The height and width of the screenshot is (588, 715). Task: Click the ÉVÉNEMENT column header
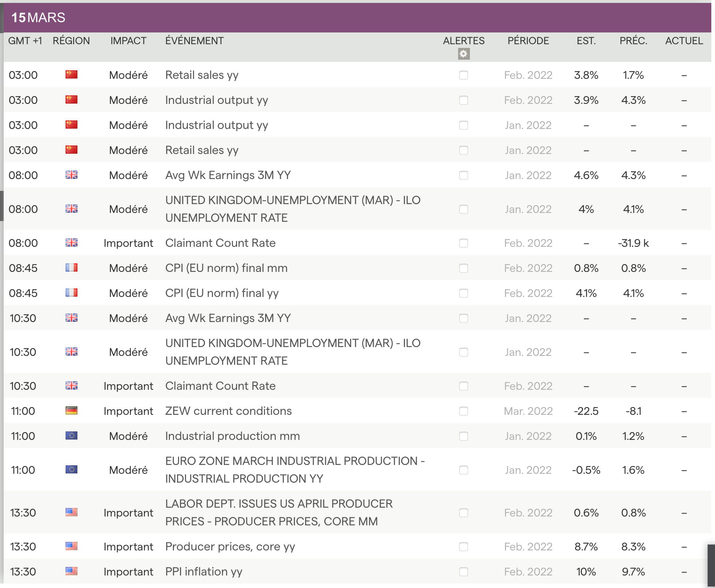(x=194, y=41)
